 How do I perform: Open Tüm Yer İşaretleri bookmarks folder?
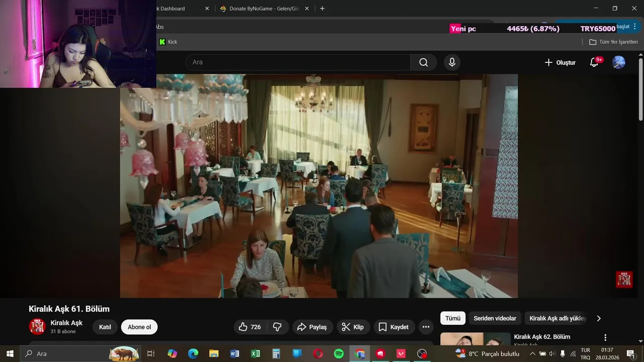pos(613,42)
